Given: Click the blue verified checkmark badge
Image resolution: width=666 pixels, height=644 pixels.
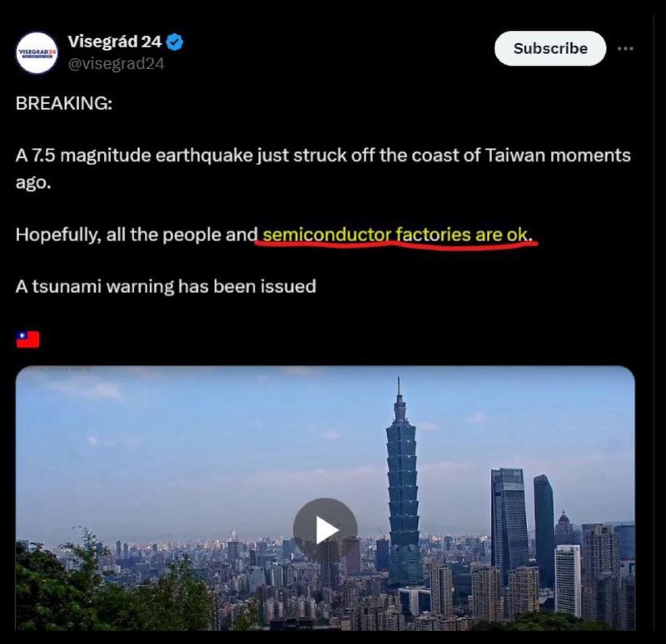Looking at the screenshot, I should click(x=175, y=42).
